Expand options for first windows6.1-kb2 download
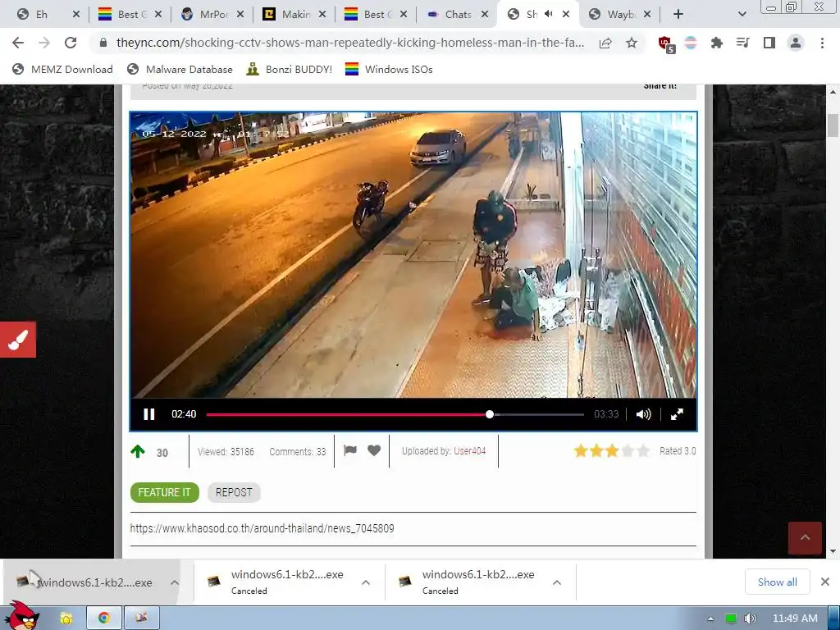 [x=175, y=582]
